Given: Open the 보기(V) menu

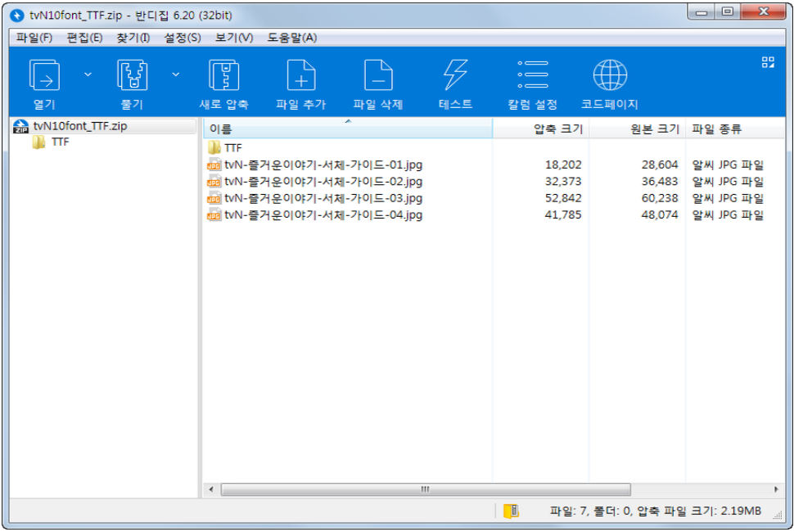Looking at the screenshot, I should pyautogui.click(x=234, y=38).
